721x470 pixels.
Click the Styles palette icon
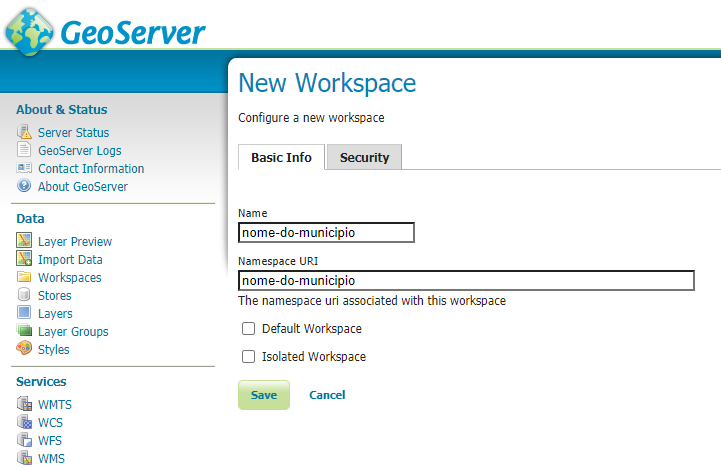point(25,349)
